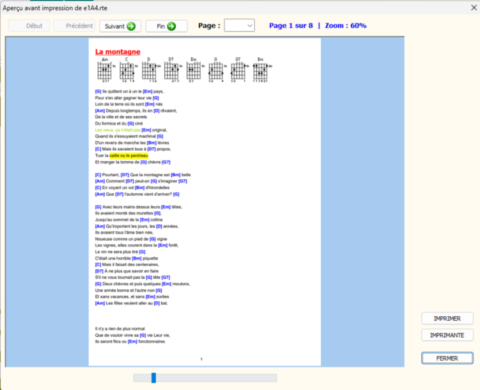
Task: Click the Page : label
Action: coord(209,26)
